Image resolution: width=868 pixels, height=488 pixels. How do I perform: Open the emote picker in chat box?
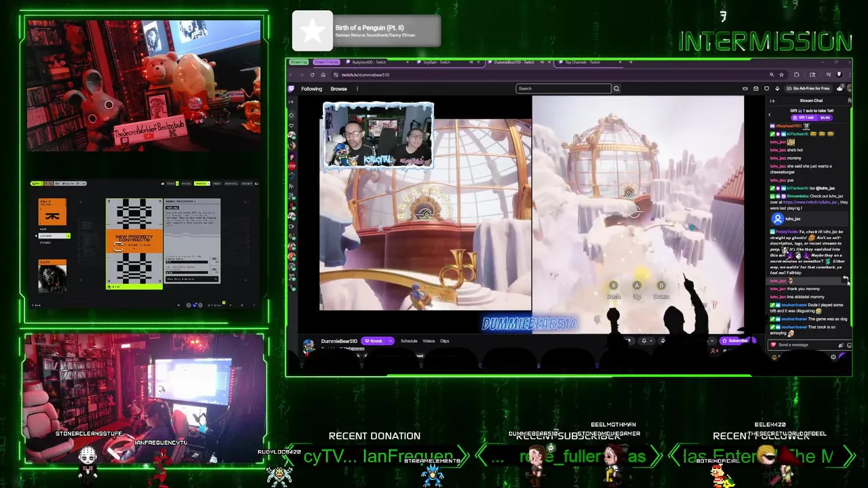[849, 345]
